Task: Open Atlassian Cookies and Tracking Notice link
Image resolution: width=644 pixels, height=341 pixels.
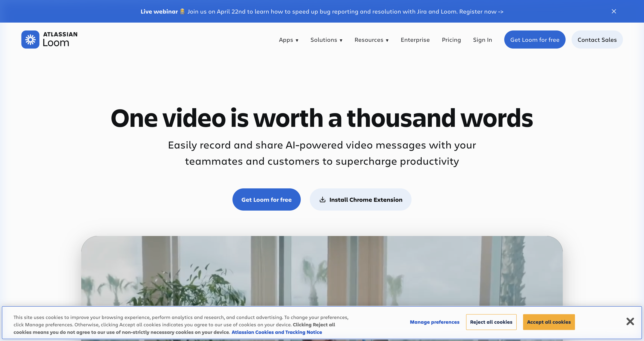Action: pos(276,332)
